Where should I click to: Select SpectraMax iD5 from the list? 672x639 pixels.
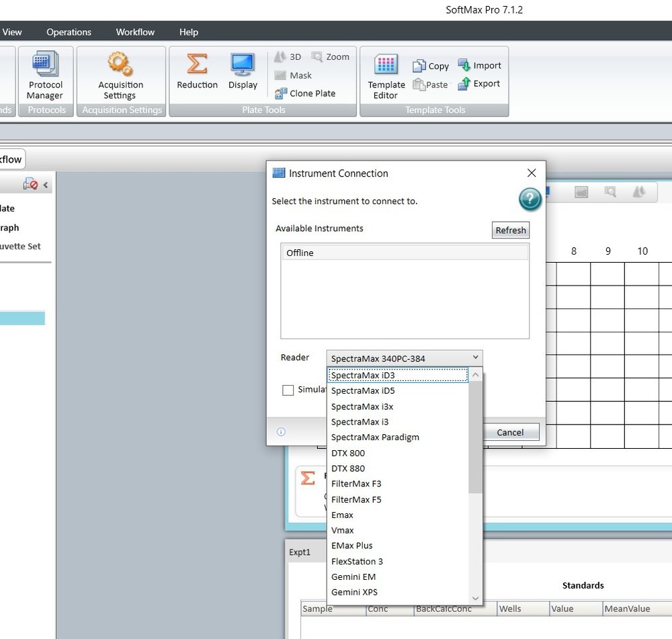(398, 390)
